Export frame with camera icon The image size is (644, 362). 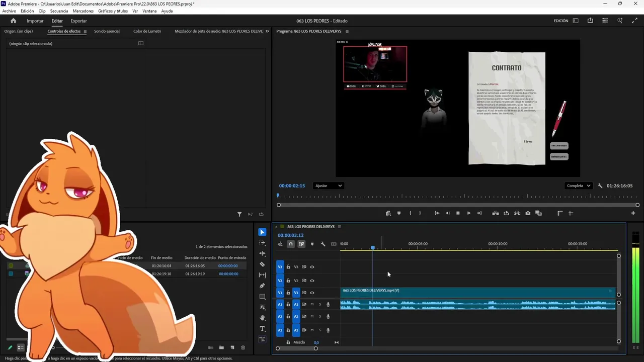(528, 213)
